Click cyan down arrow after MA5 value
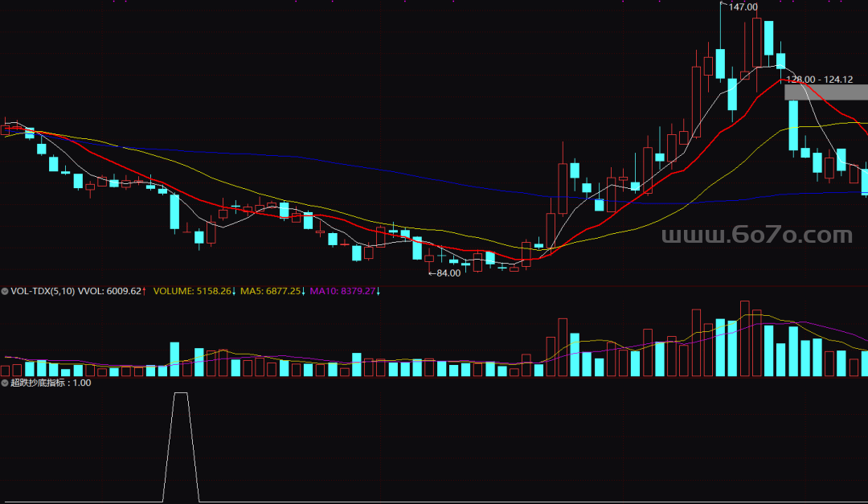 (304, 291)
